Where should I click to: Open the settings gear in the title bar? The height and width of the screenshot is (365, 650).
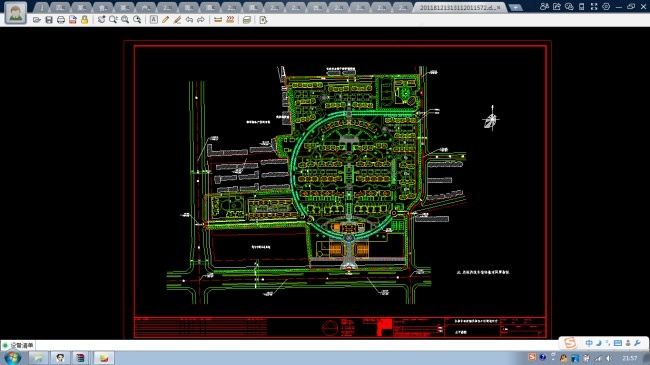(606, 7)
